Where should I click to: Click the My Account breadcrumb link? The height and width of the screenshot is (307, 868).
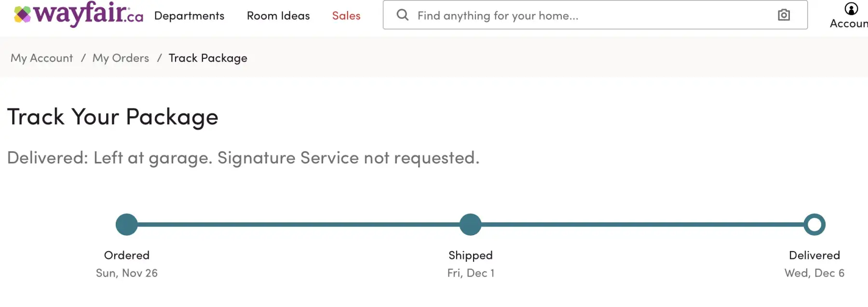(x=42, y=58)
